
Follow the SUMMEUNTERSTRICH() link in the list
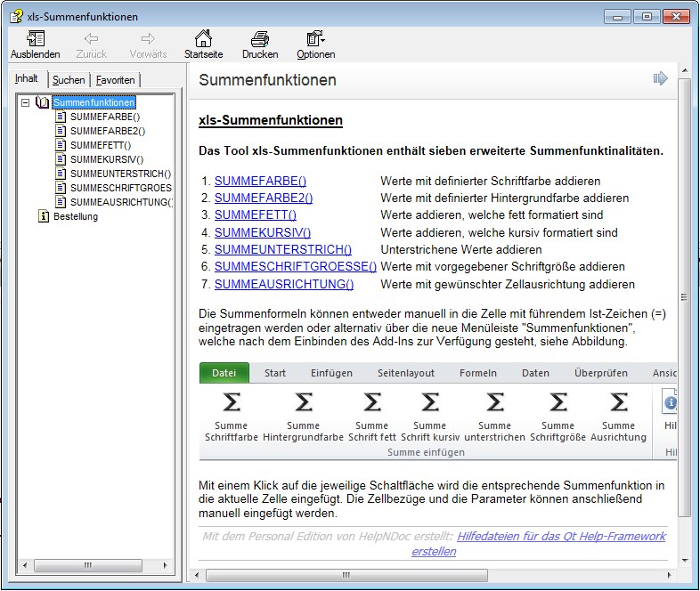(x=283, y=250)
